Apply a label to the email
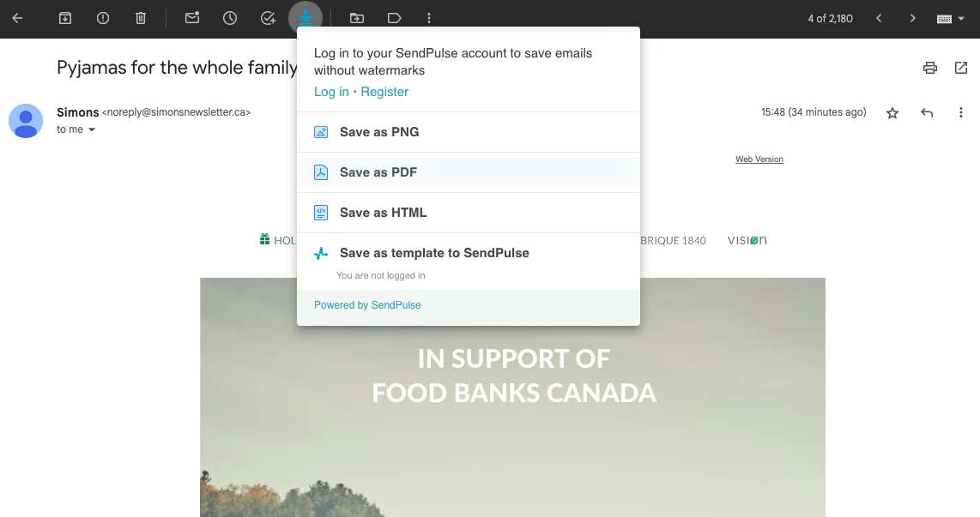This screenshot has height=517, width=980. point(394,17)
